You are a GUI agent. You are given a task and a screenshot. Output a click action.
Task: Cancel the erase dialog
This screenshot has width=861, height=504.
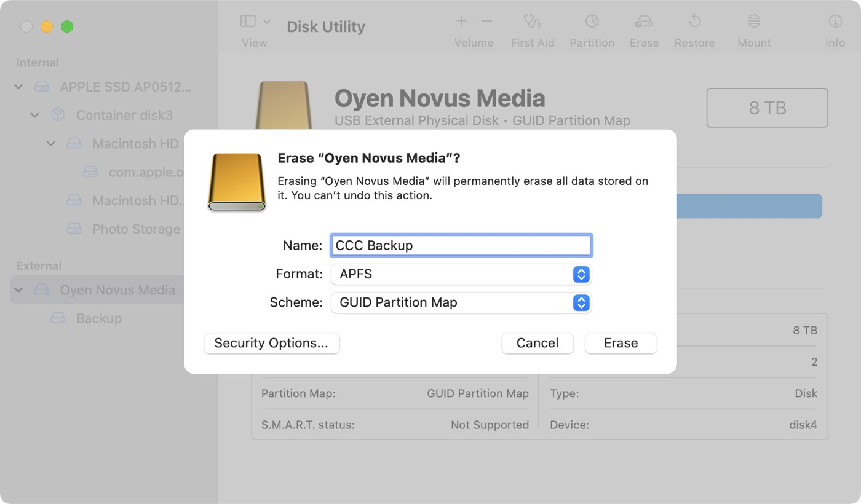pyautogui.click(x=538, y=343)
